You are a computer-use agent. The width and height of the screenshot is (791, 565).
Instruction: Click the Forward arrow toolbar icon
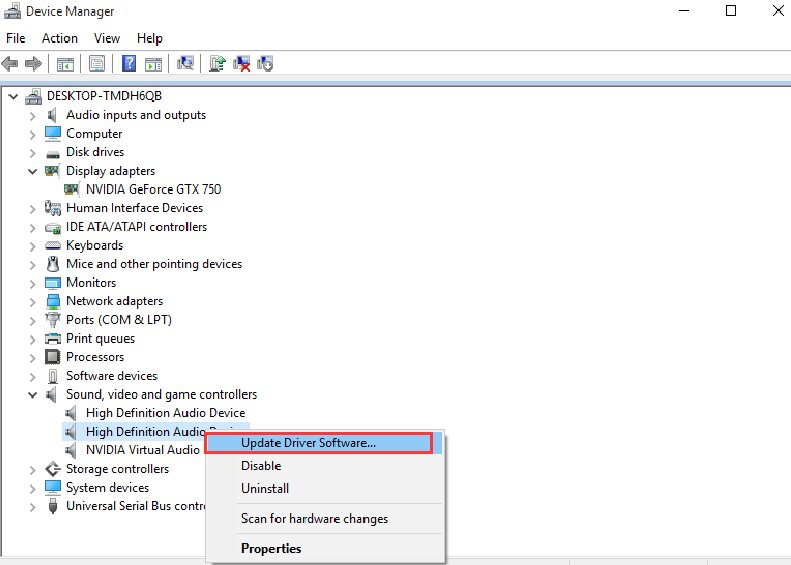click(33, 64)
